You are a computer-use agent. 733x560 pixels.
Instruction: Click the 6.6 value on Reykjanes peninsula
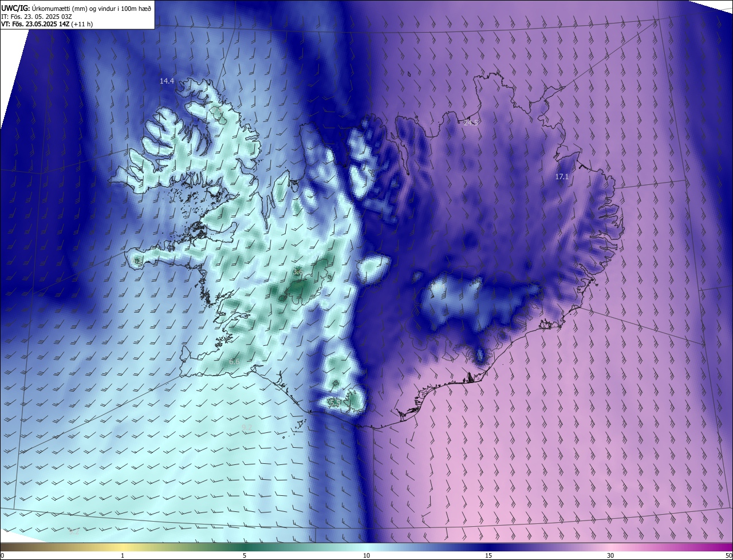(x=234, y=362)
